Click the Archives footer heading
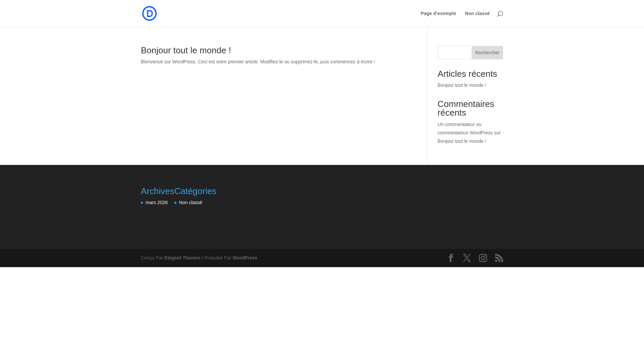The height and width of the screenshot is (362, 644). click(158, 191)
